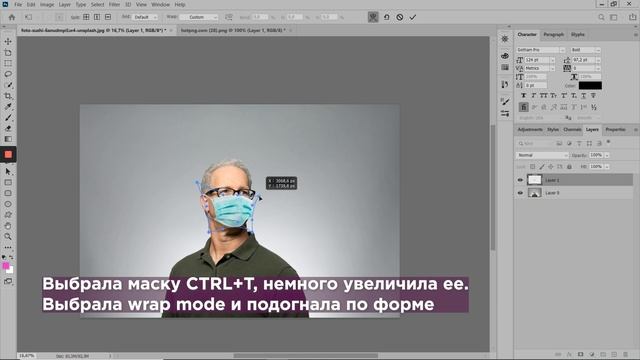640x360 pixels.
Task: Open the Swatches panel grid icon
Action: coord(505,67)
